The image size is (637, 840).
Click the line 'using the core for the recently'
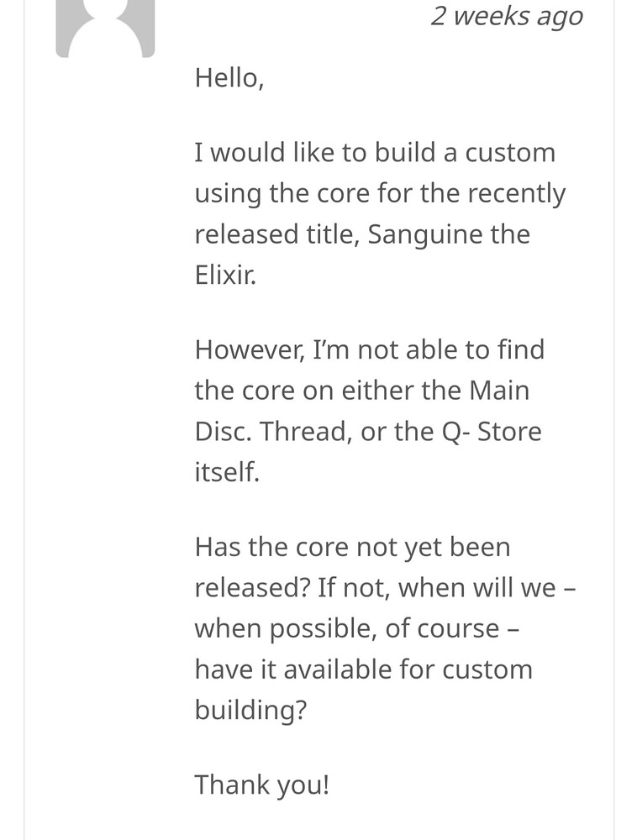[x=380, y=194]
